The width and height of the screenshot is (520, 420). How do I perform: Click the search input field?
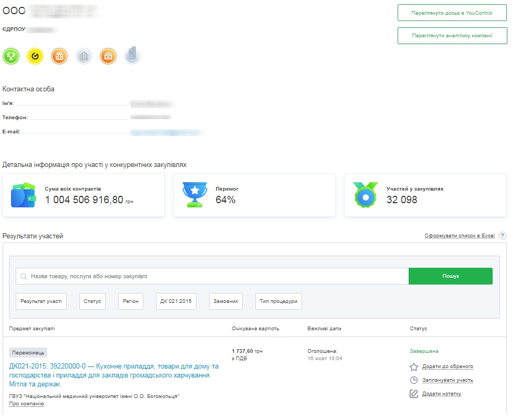point(210,276)
